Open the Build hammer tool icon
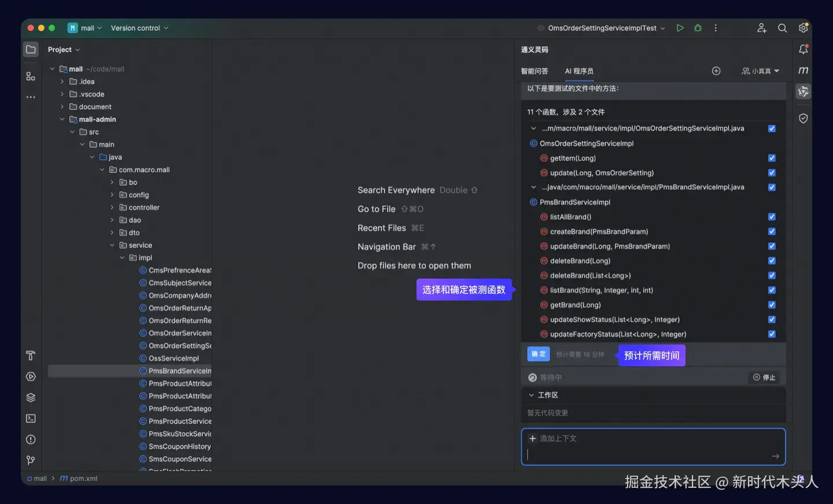The height and width of the screenshot is (504, 833). (x=31, y=355)
